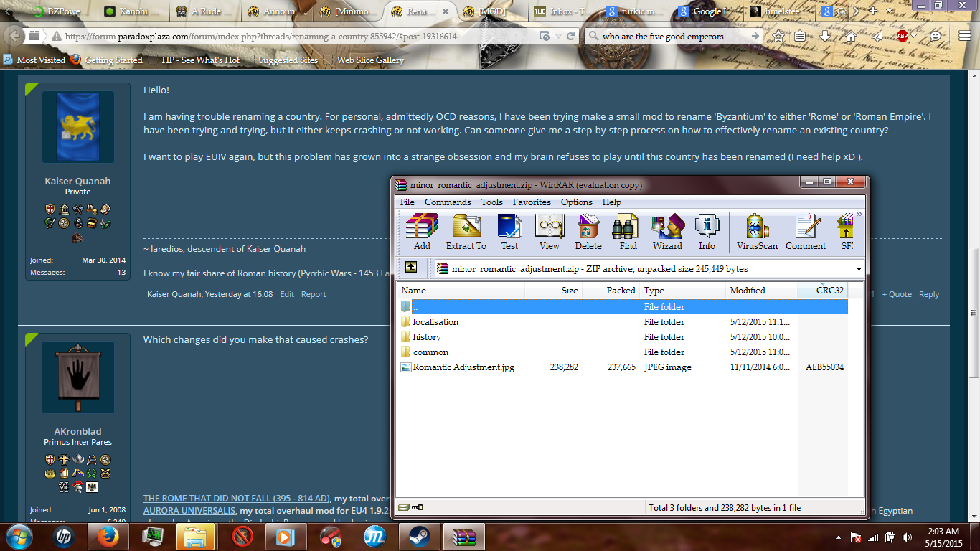Reload the page in Firefox

571,37
